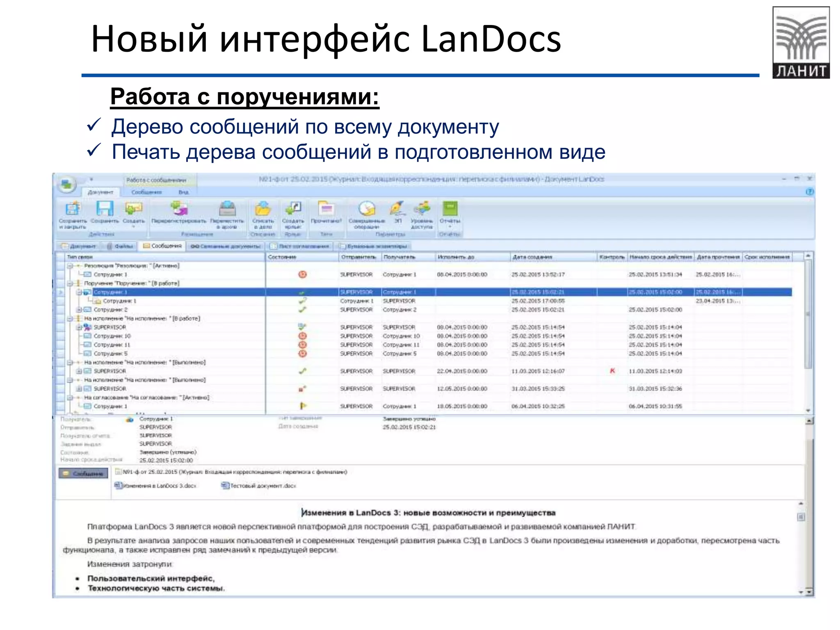Viewport: 840px width, 630px height.
Task: Click the message grid vertical scrollbar thumb
Action: click(808, 314)
